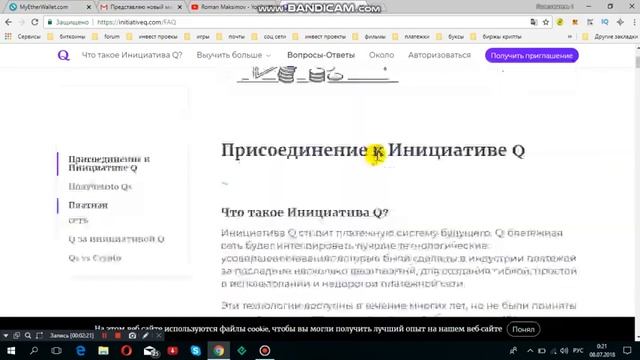Click the address bar URL field
This screenshot has width=640, height=360.
[286, 22]
